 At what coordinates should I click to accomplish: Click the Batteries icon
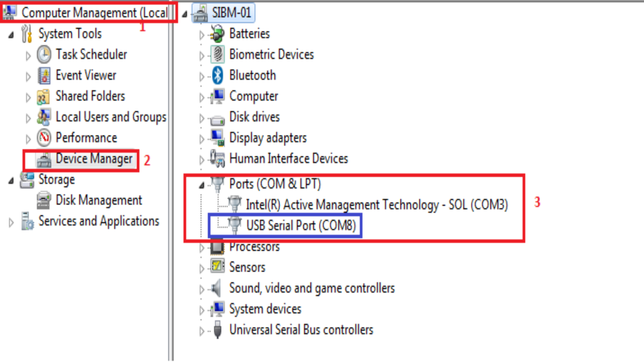coord(217,34)
